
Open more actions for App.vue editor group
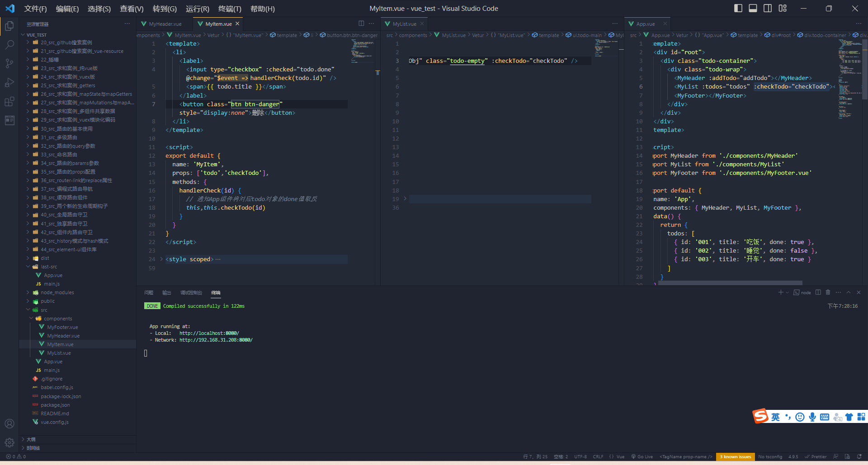859,23
